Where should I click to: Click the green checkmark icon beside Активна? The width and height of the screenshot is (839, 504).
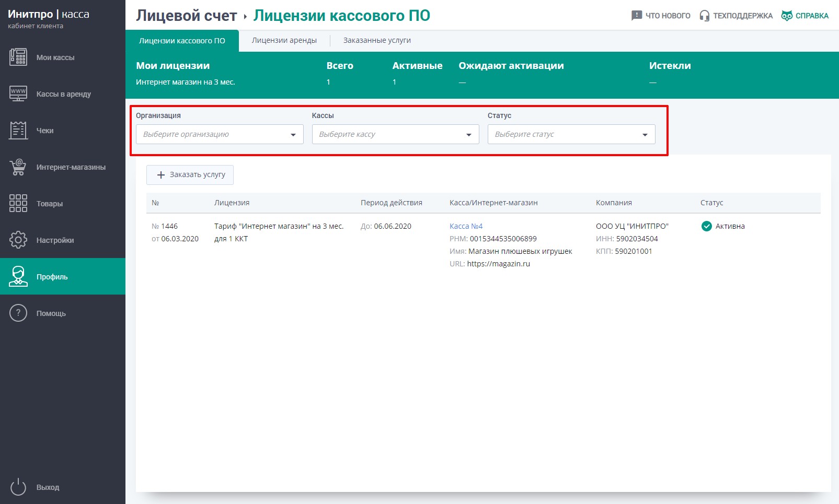pyautogui.click(x=707, y=226)
